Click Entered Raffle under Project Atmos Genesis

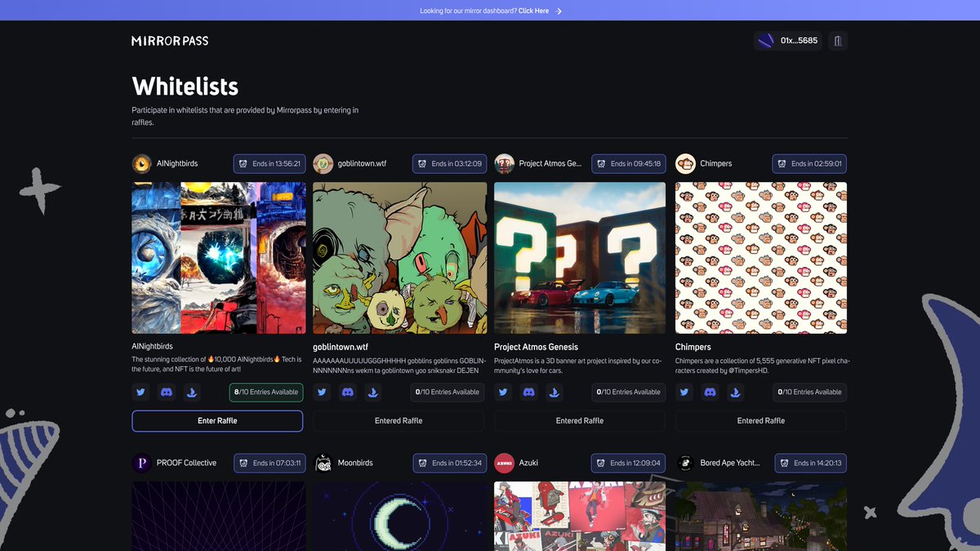click(x=580, y=420)
